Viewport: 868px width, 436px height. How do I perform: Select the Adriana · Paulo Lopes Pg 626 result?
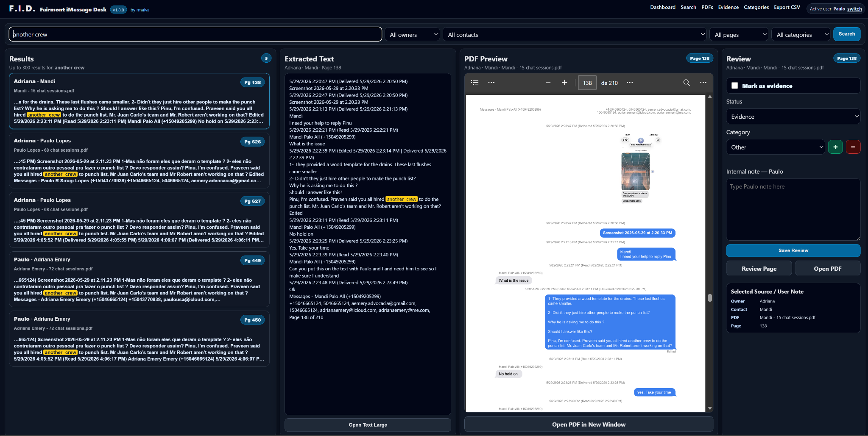point(139,160)
